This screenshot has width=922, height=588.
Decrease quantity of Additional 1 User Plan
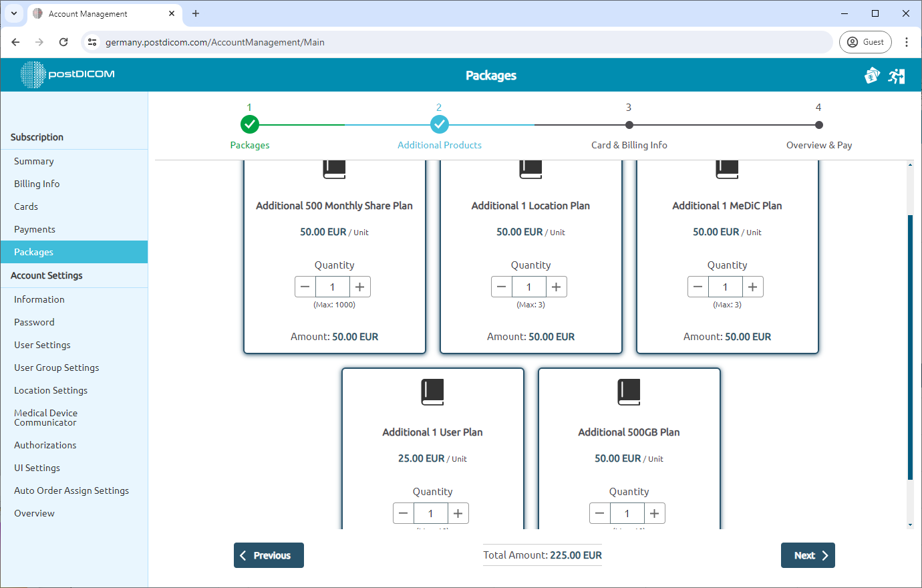(x=404, y=513)
